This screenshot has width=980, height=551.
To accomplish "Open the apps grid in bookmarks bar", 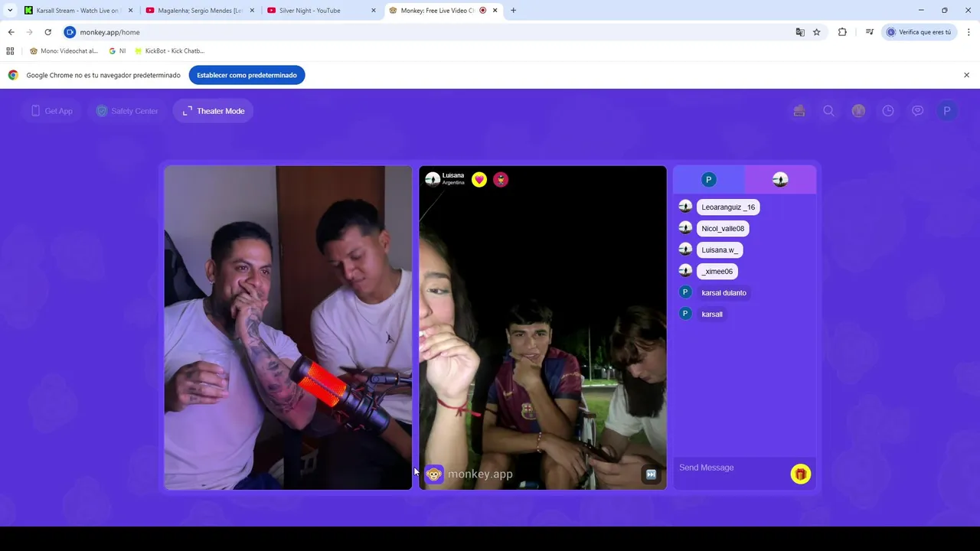I will [x=10, y=51].
